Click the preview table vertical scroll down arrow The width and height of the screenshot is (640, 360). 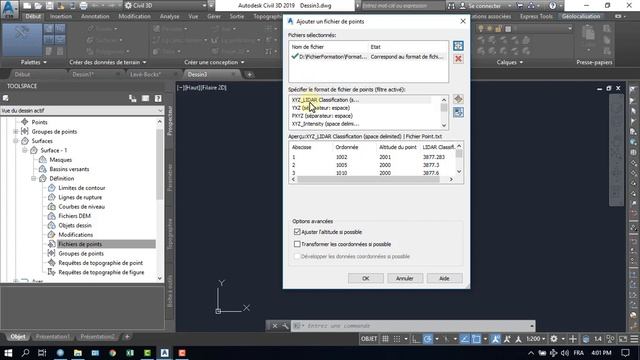pyautogui.click(x=459, y=172)
